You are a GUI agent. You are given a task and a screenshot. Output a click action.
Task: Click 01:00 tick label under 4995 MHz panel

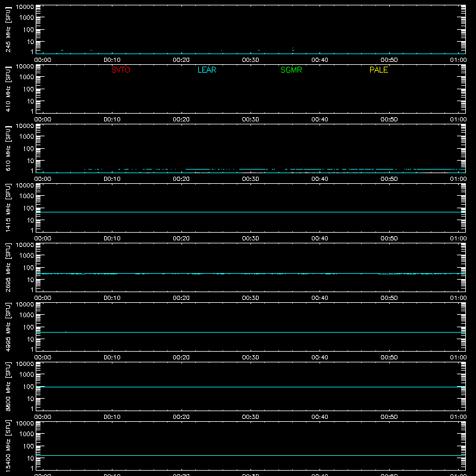(458, 358)
